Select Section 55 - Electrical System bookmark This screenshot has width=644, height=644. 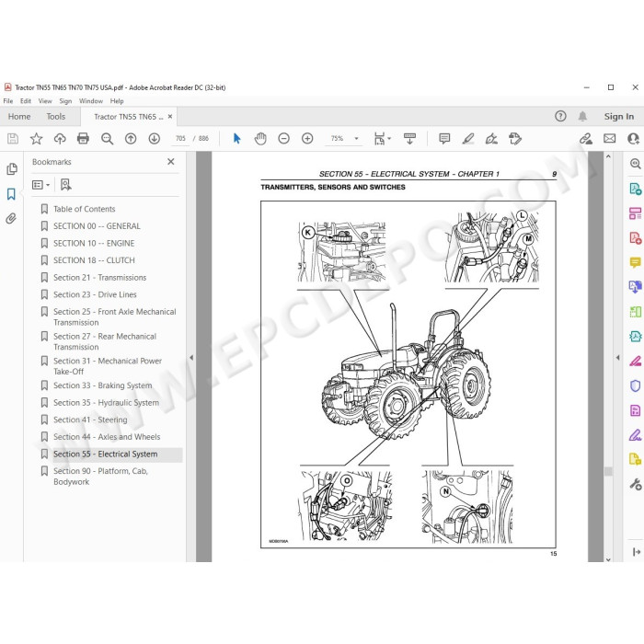[x=106, y=454]
